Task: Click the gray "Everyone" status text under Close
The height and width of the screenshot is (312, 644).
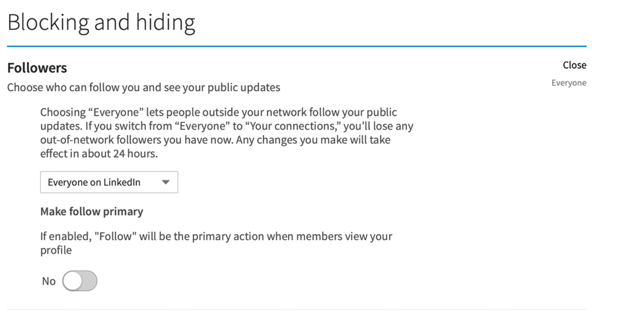Action: [569, 83]
